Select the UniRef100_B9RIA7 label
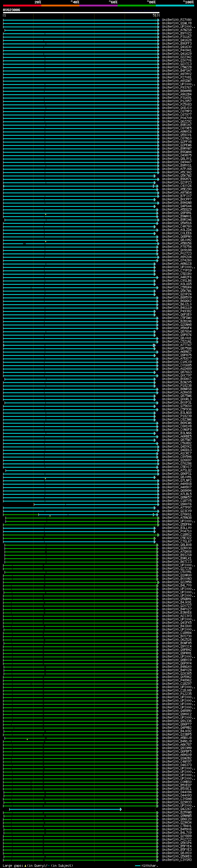The height and width of the screenshot is (868, 197). (x=176, y=125)
